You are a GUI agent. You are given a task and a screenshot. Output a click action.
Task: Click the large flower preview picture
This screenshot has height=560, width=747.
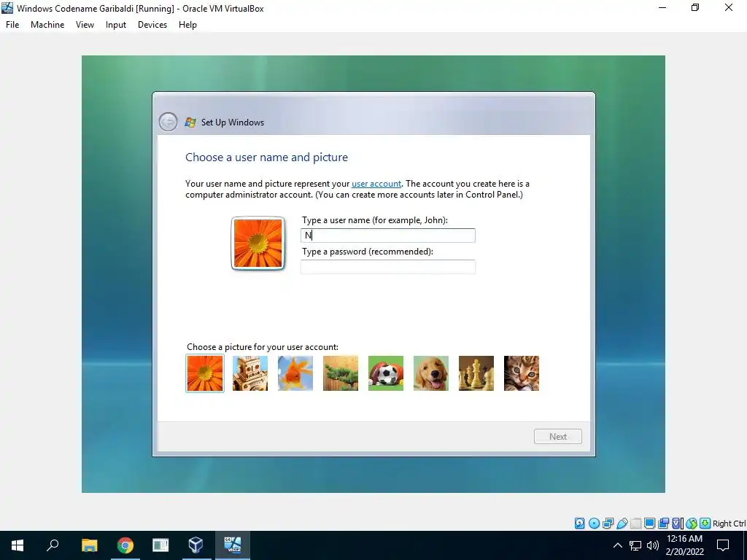(258, 244)
